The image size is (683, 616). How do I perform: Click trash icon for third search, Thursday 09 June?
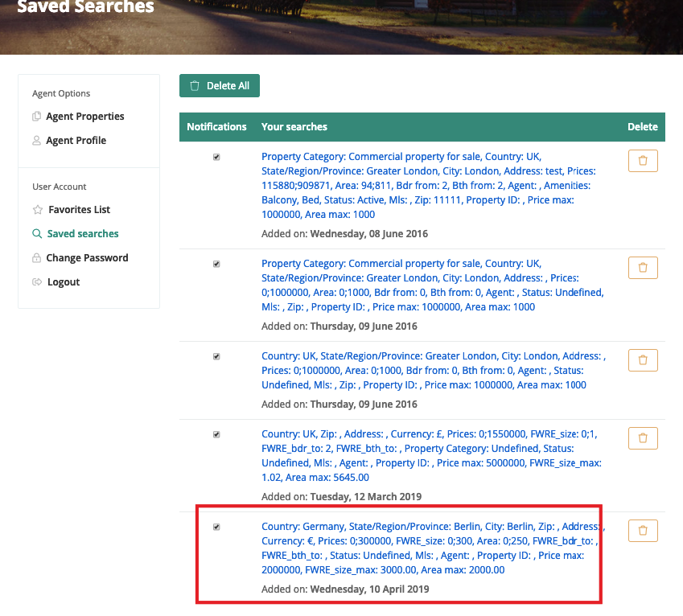(x=642, y=360)
